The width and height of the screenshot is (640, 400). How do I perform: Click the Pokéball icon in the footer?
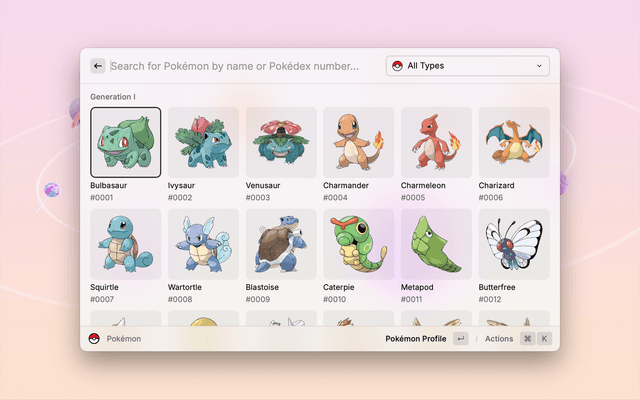click(94, 339)
